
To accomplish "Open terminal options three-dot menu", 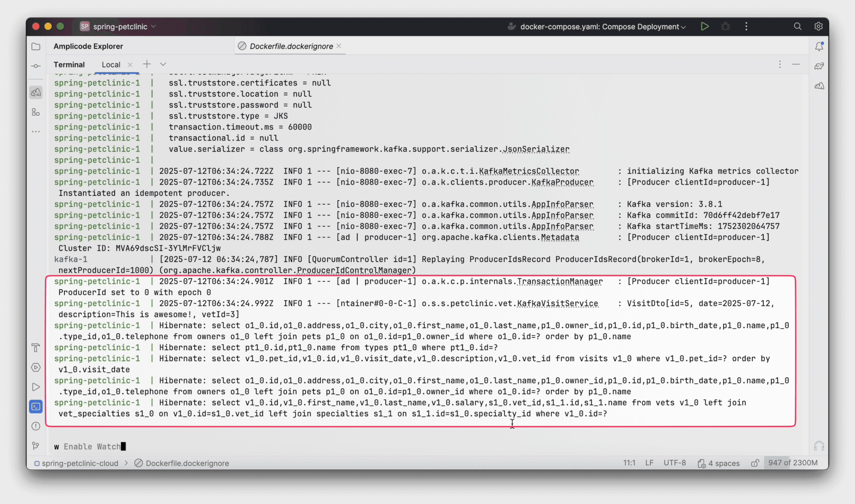I will pos(780,64).
